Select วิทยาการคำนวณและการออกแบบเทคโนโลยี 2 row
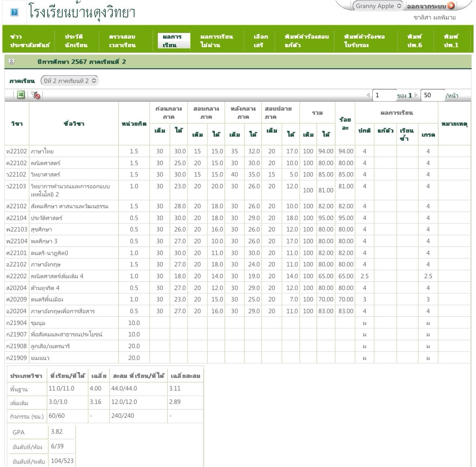Image resolution: width=476 pixels, height=467 pixels. coord(238,190)
